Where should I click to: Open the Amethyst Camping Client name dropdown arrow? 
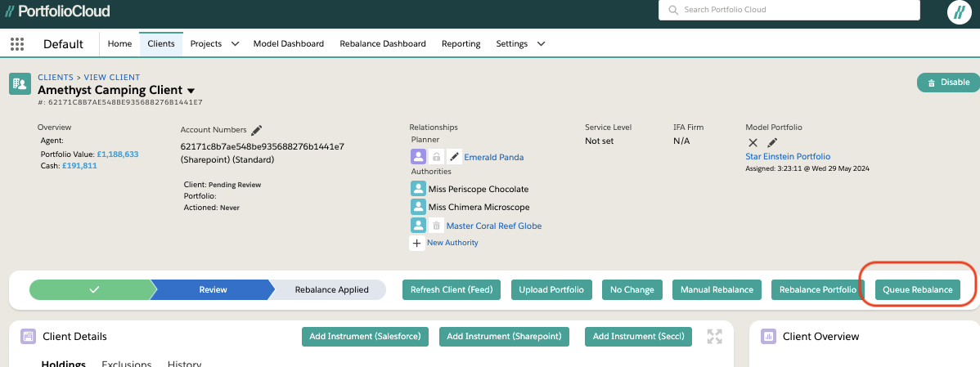click(x=191, y=91)
